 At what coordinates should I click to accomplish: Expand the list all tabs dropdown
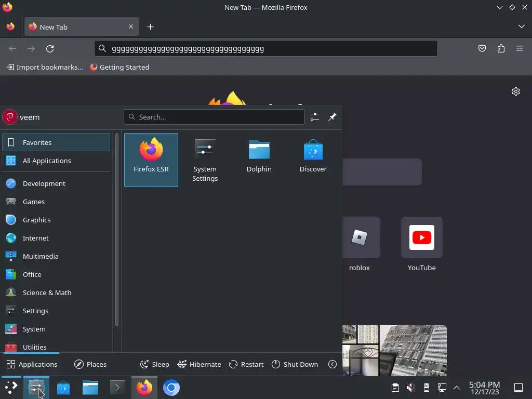(x=522, y=26)
